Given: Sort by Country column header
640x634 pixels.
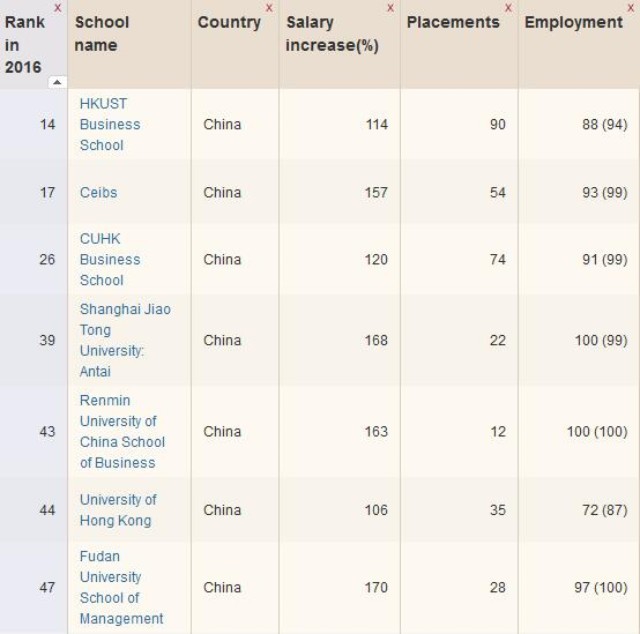Looking at the screenshot, I should tap(229, 22).
